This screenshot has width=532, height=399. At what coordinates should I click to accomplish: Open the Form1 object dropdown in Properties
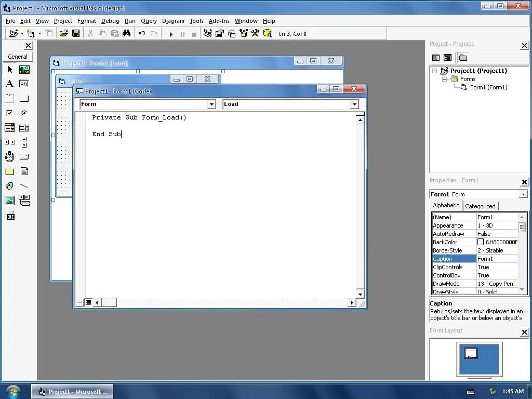[x=523, y=194]
